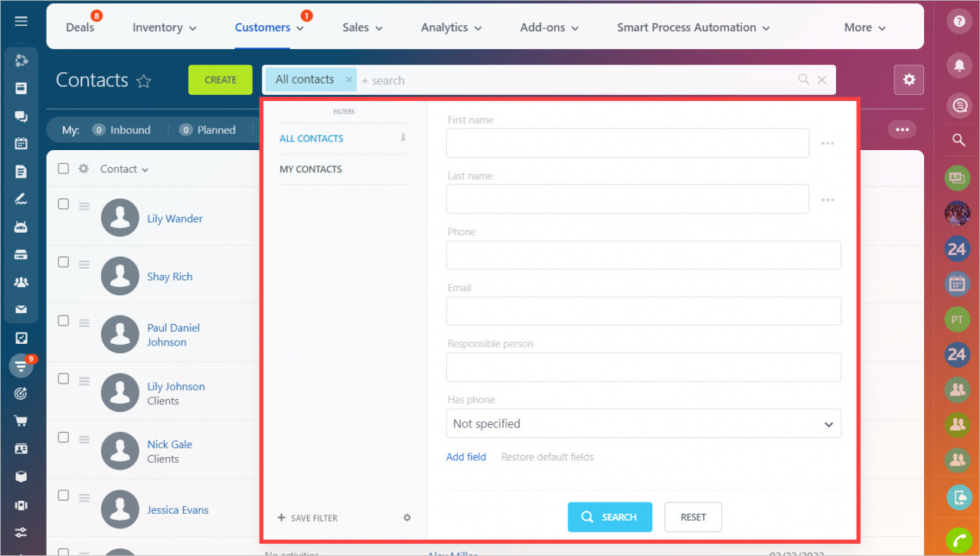Viewport: 980px width, 556px height.
Task: Open the help question mark icon
Action: coord(959,21)
